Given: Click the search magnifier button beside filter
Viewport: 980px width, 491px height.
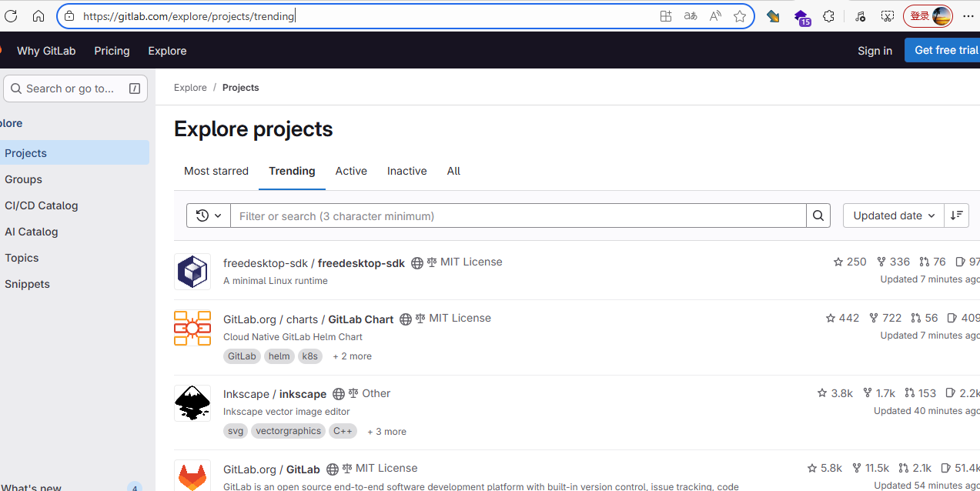Looking at the screenshot, I should coord(818,215).
